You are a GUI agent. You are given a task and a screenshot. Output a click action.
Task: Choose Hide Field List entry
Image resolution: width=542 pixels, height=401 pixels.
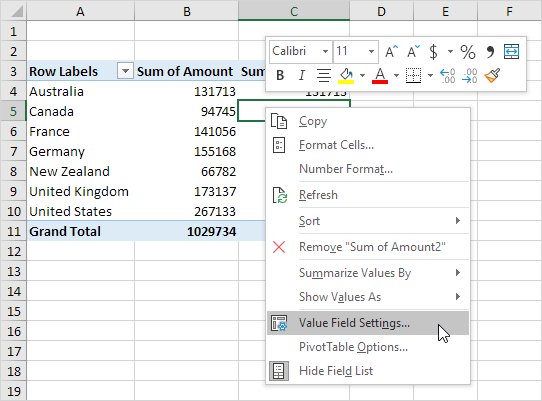coord(368,371)
